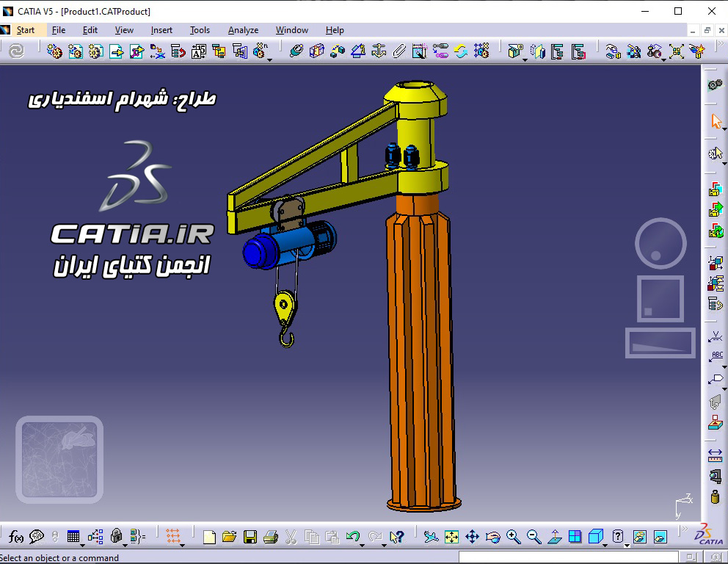Select the What's This help arrow icon

tap(396, 536)
